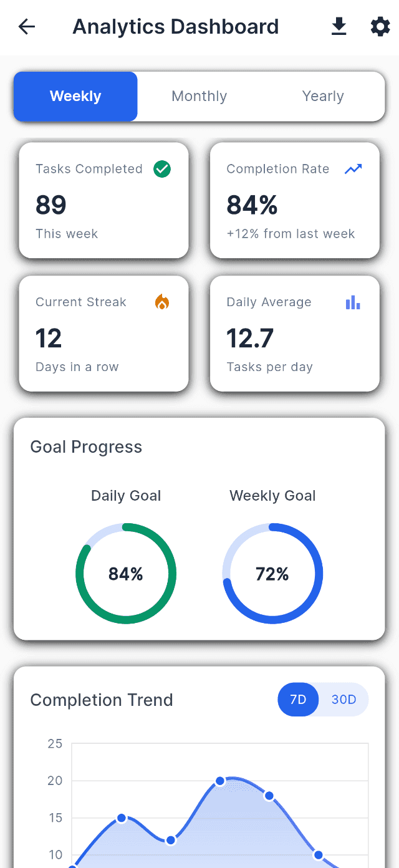This screenshot has height=868, width=399.
Task: Switch to the Monthly tab
Action: coord(199,96)
